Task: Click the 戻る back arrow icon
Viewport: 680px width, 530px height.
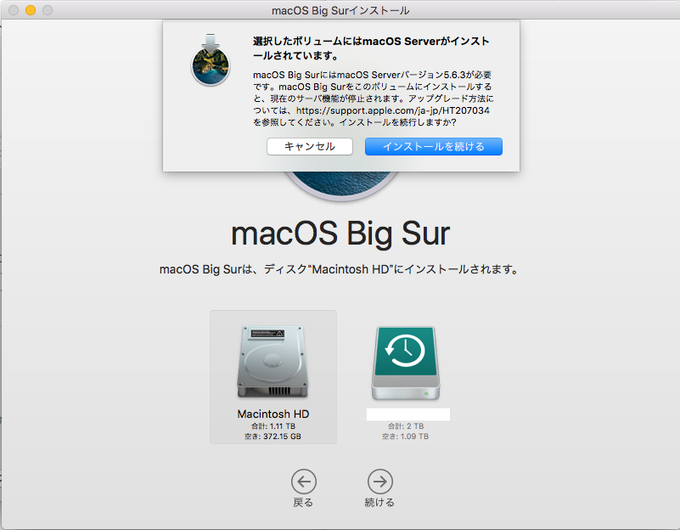Action: [304, 481]
